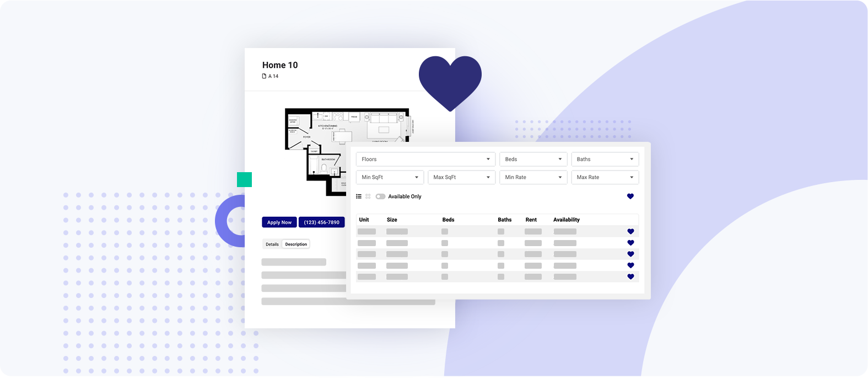Switch to the Description tab
Viewport: 868px width, 378px height.
(296, 244)
